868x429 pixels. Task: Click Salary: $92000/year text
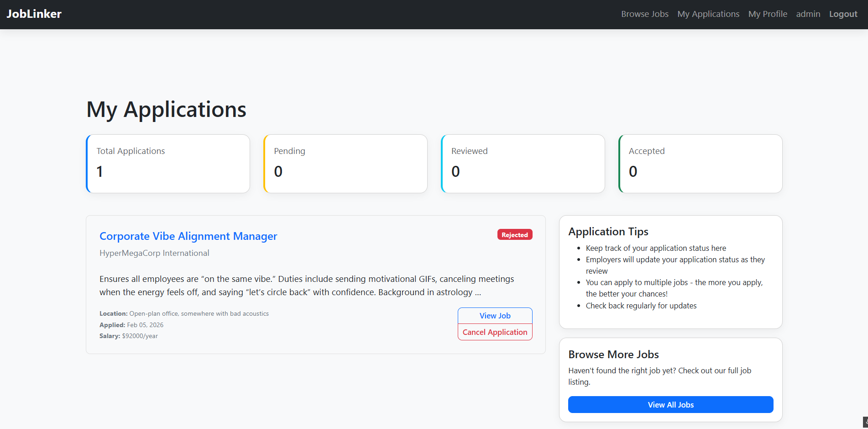pos(129,336)
